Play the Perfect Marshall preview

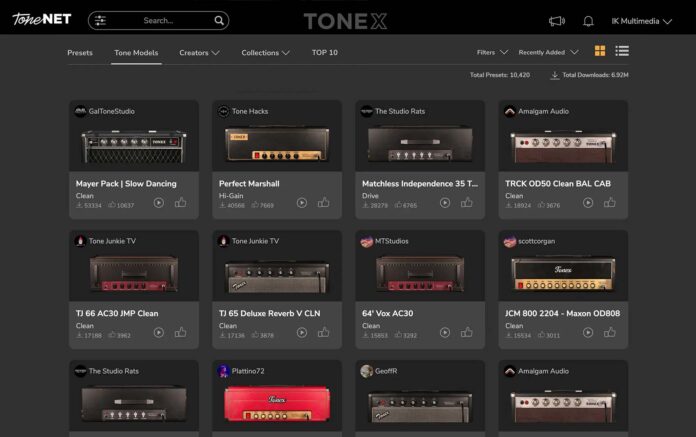(302, 203)
